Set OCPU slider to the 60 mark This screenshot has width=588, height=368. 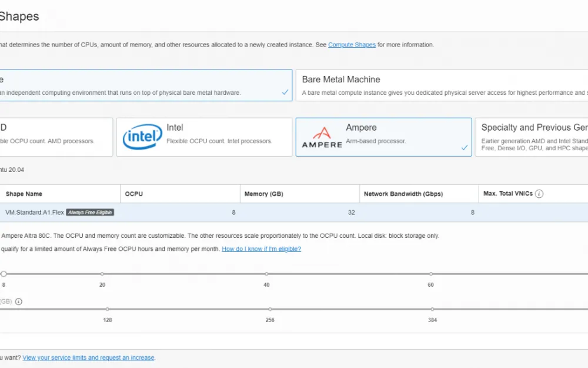point(431,274)
